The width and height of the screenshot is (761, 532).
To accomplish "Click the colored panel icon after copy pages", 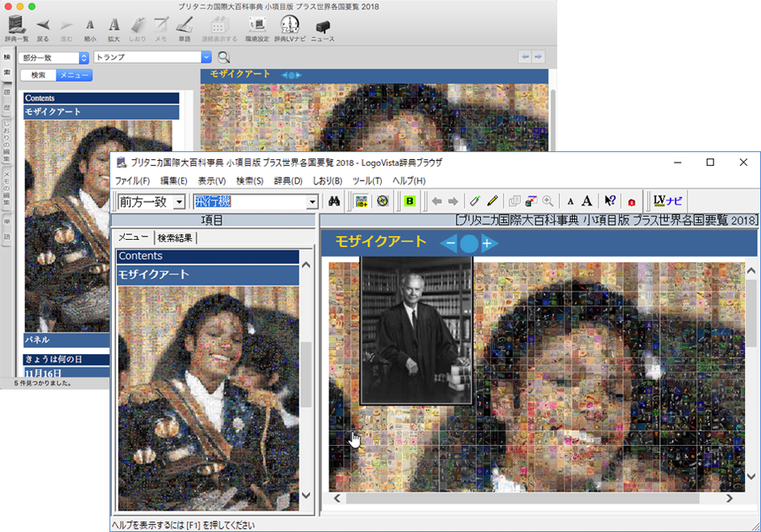I will tap(531, 200).
